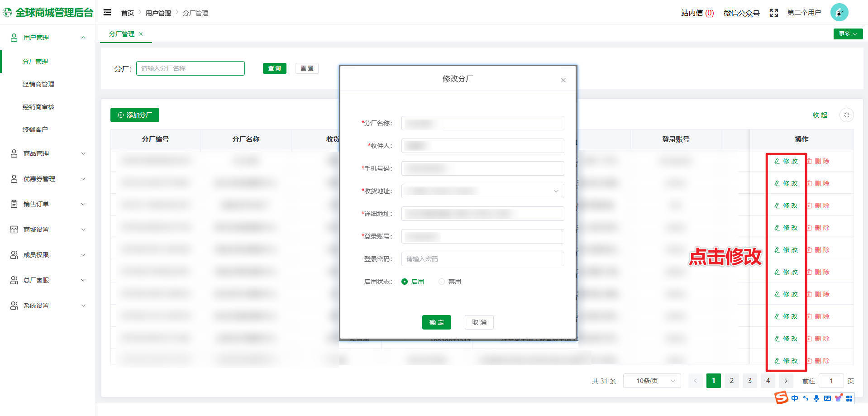Select the 禁用 radio button
This screenshot has height=416, width=868.
click(x=442, y=282)
